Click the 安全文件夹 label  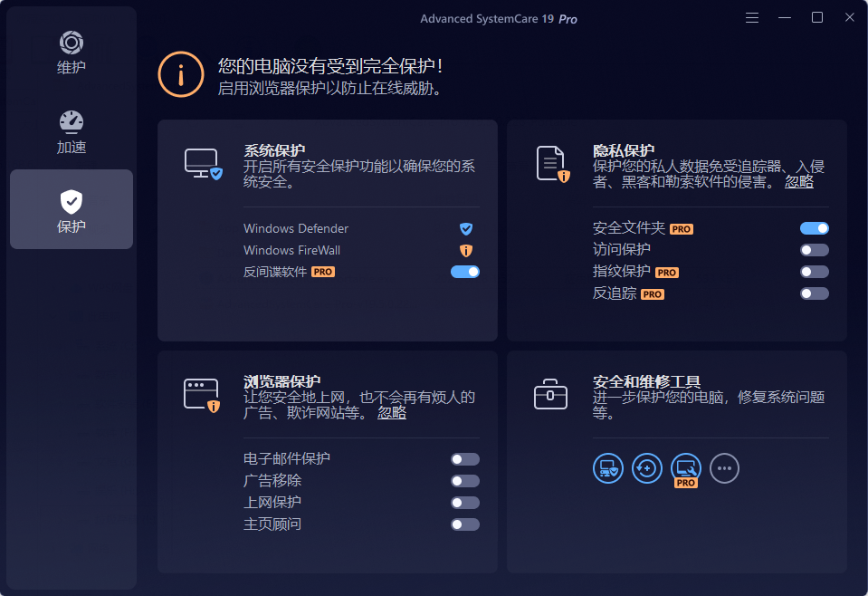629,227
